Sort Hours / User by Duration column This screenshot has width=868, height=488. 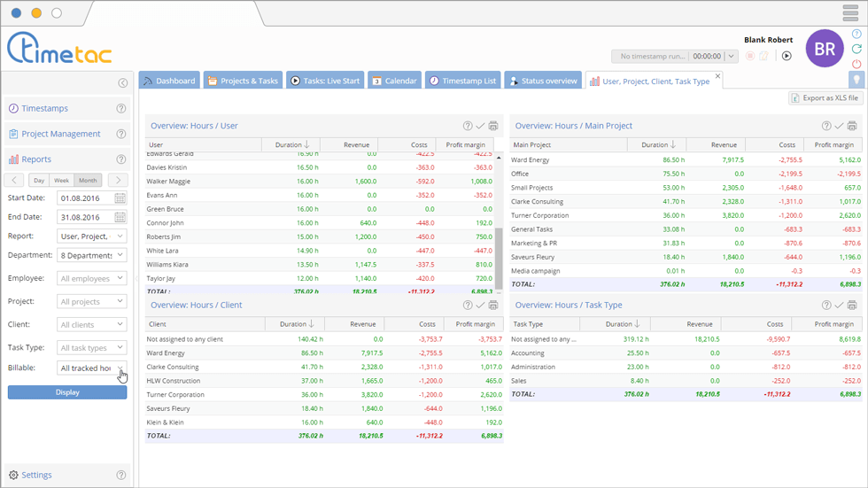(291, 145)
